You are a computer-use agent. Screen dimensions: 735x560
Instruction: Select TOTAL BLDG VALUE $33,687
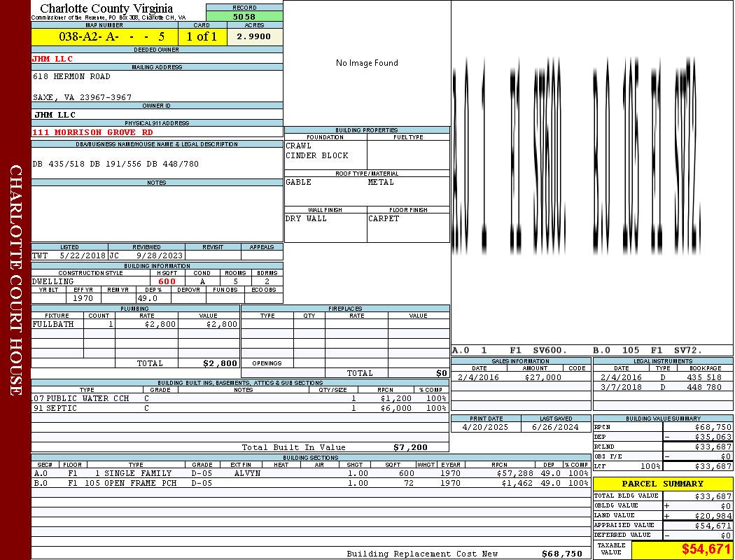pos(713,496)
